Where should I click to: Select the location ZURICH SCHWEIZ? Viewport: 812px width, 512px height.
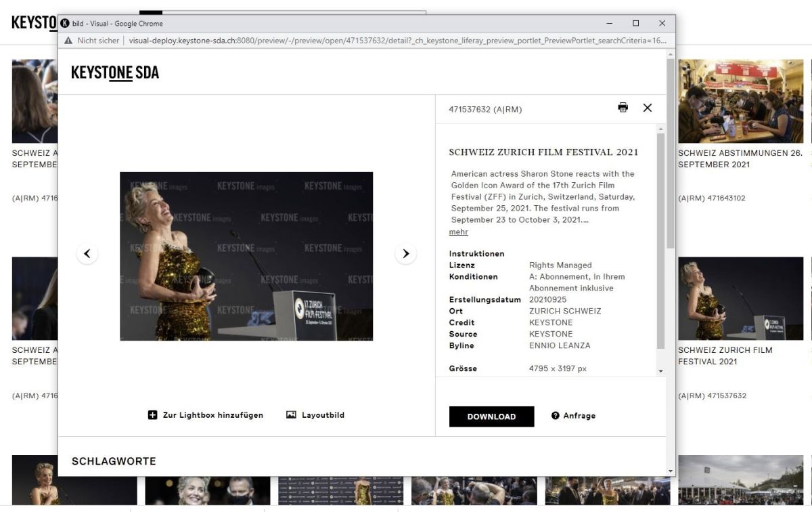tap(565, 311)
